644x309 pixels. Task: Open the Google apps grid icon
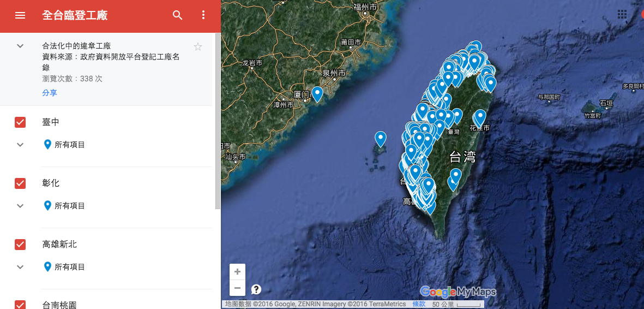[x=622, y=14]
